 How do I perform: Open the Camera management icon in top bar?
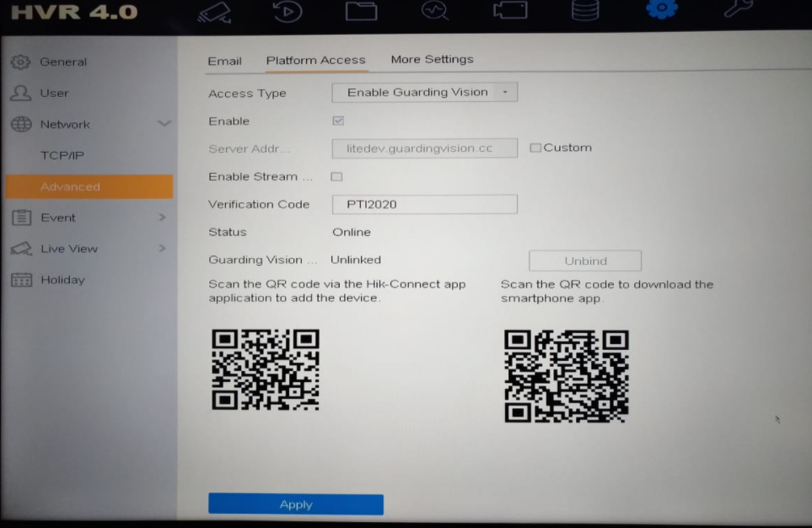tap(510, 11)
